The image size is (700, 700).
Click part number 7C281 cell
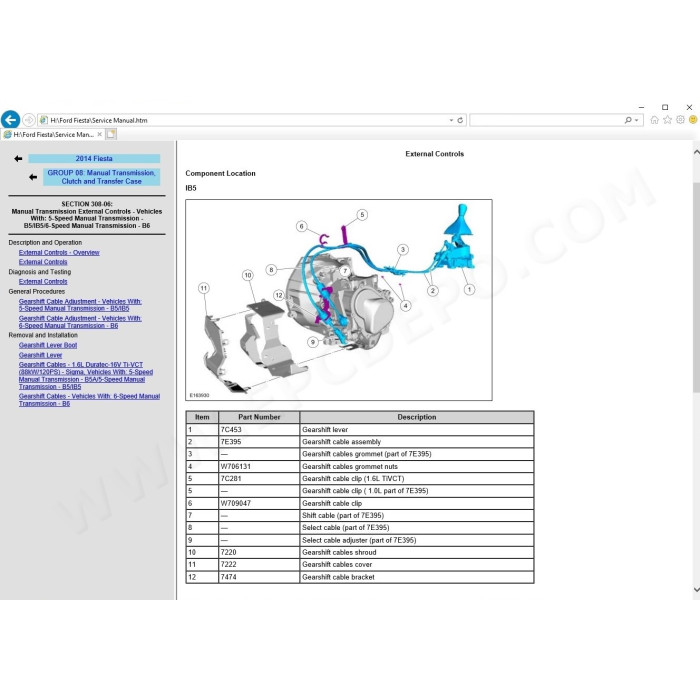click(259, 479)
